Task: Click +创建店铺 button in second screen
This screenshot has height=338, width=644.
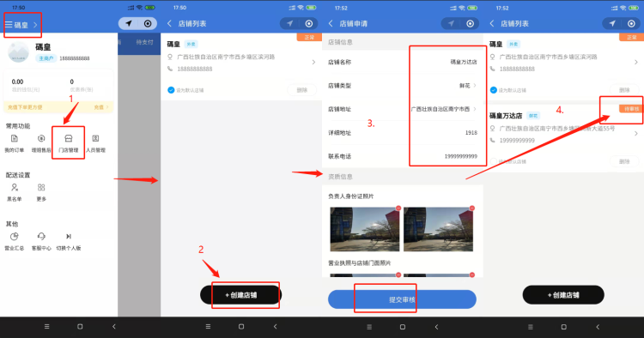Action: tap(240, 295)
